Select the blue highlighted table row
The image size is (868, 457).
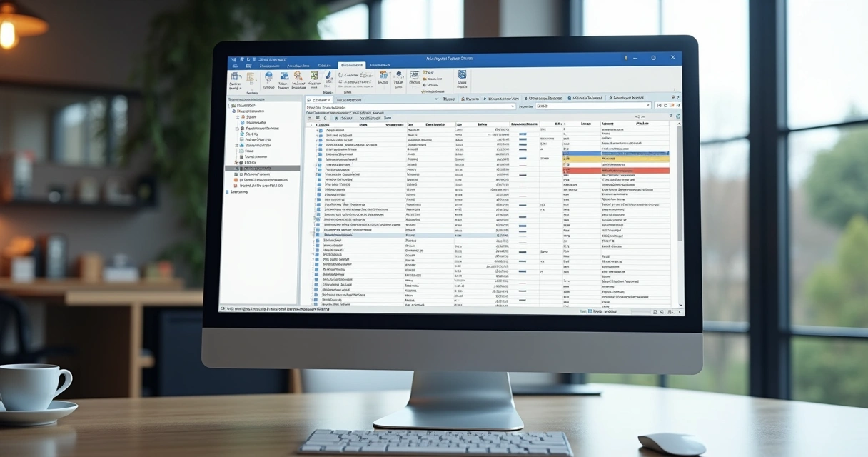pos(615,153)
